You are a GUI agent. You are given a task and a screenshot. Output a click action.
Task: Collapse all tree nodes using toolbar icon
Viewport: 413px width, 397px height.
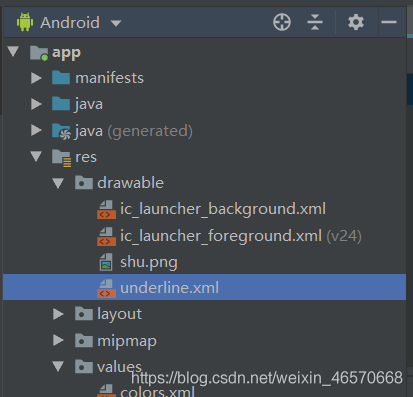[315, 22]
